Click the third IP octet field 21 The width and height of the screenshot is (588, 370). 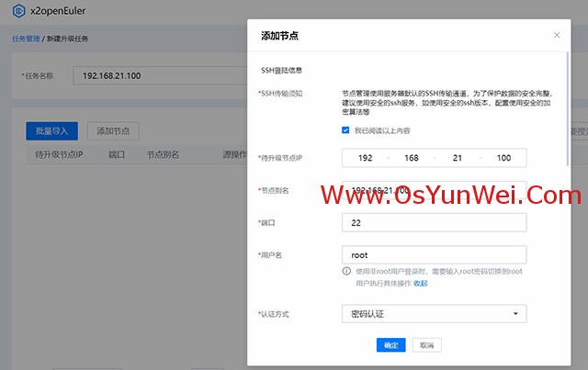click(x=458, y=158)
